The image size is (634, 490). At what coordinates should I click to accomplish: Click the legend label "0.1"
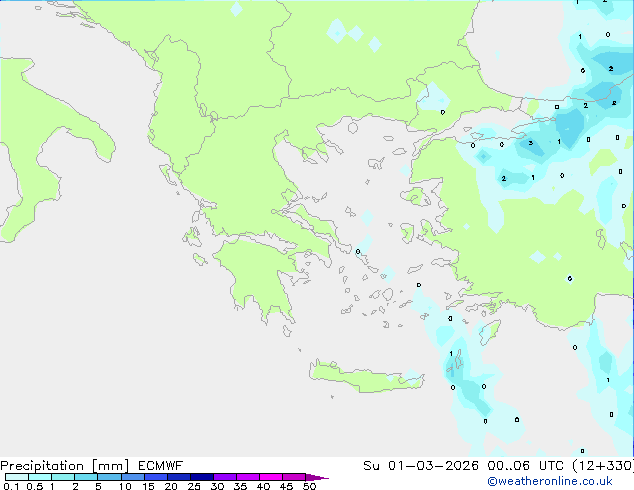(11, 486)
